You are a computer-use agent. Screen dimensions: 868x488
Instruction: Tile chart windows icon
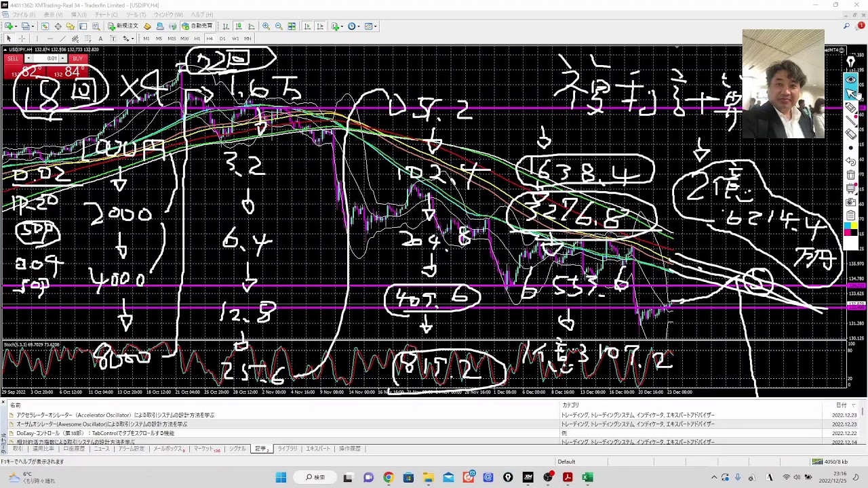(292, 26)
